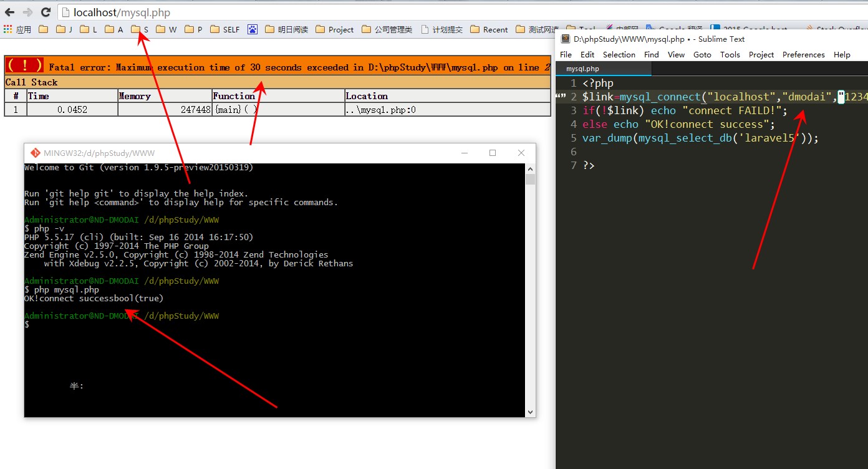Focus the address bar showing localhost/mysql.php

461,12
